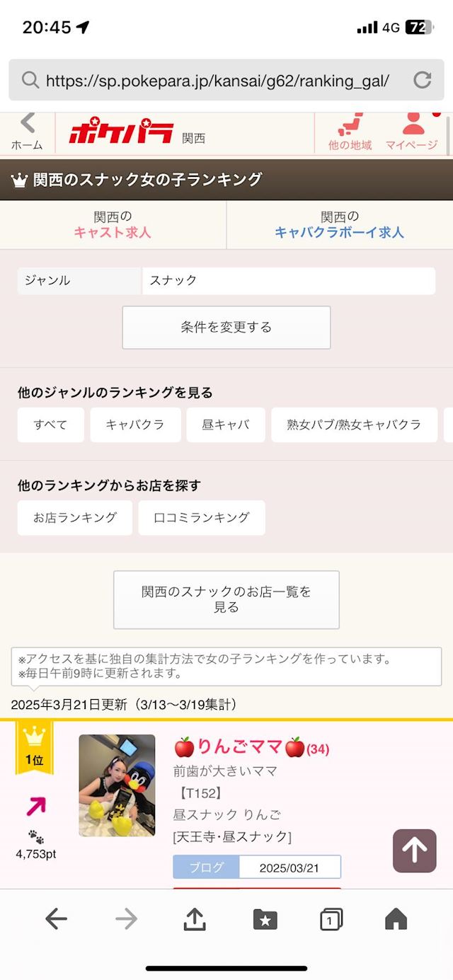Tap the 条件を変更する button
Screen dimensions: 453x980
click(226, 327)
